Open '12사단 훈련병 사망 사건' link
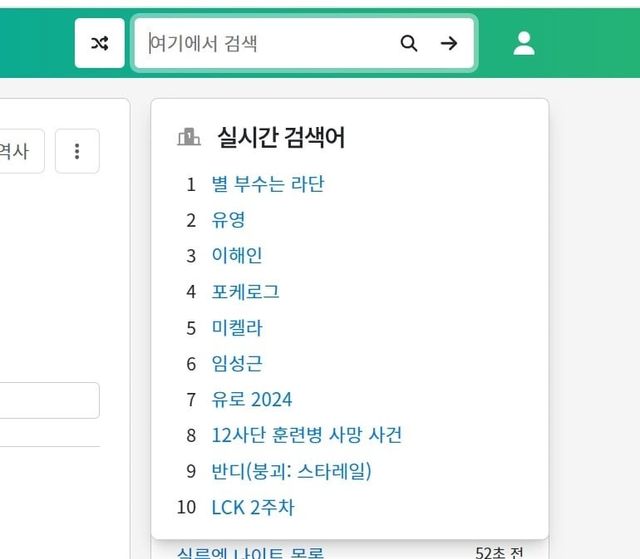The image size is (640, 559). [306, 436]
